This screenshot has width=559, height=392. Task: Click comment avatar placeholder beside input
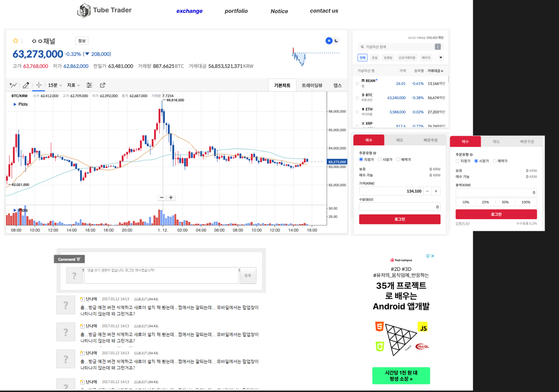coord(74,276)
